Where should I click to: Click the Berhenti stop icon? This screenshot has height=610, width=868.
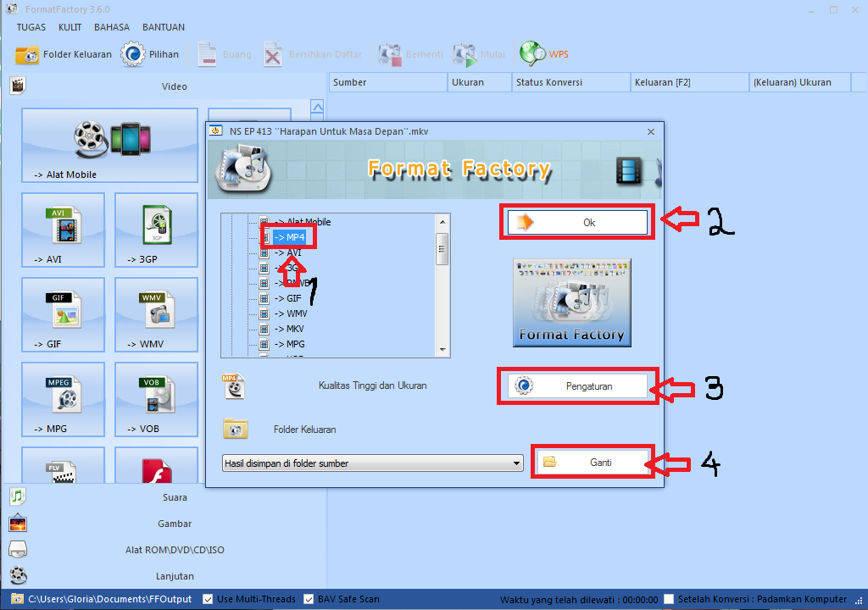point(390,54)
